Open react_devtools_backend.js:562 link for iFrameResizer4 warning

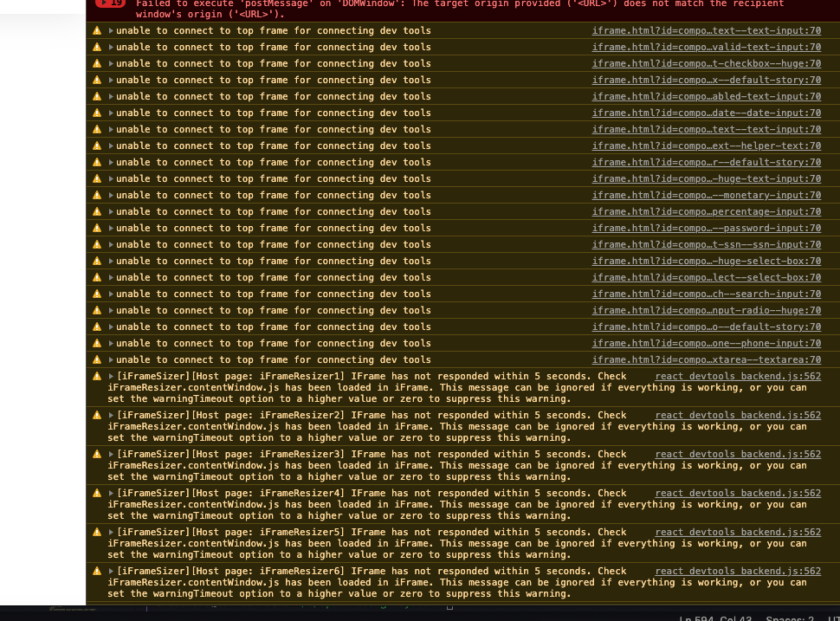738,493
